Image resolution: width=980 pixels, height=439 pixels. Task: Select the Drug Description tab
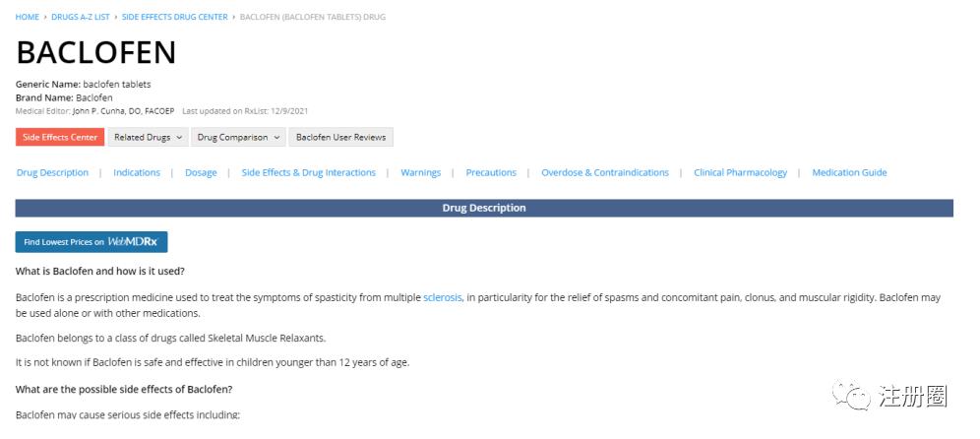52,173
